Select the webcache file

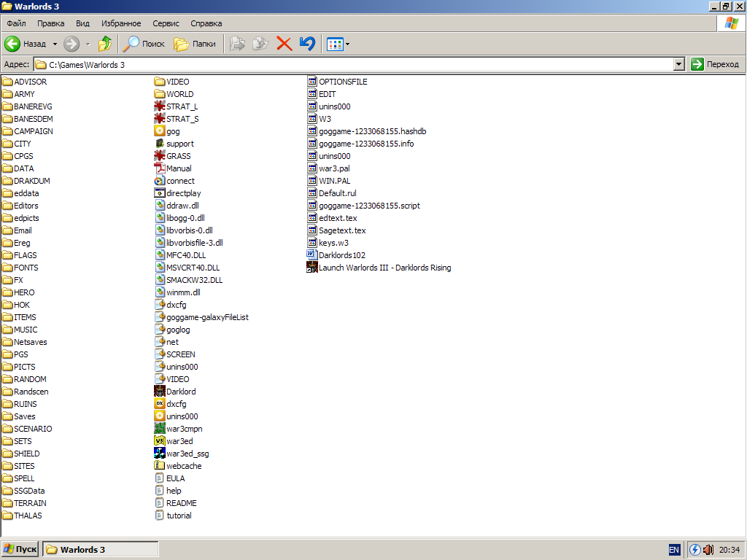[178, 465]
